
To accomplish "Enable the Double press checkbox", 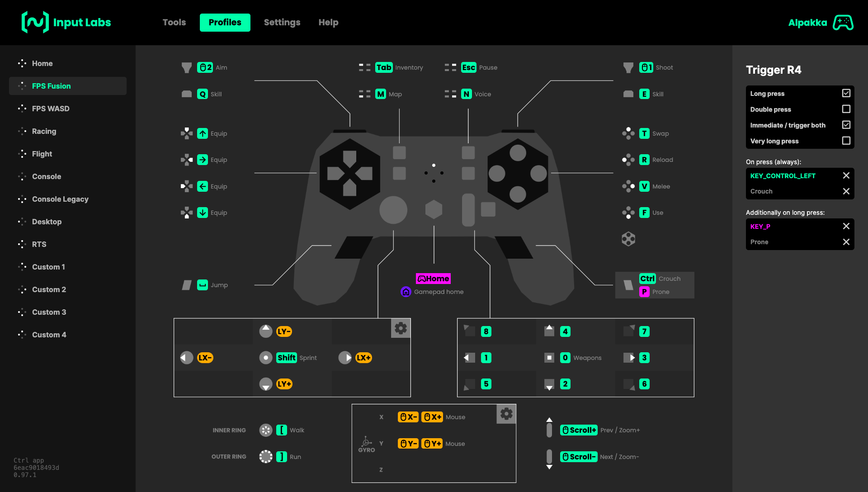I will point(846,109).
